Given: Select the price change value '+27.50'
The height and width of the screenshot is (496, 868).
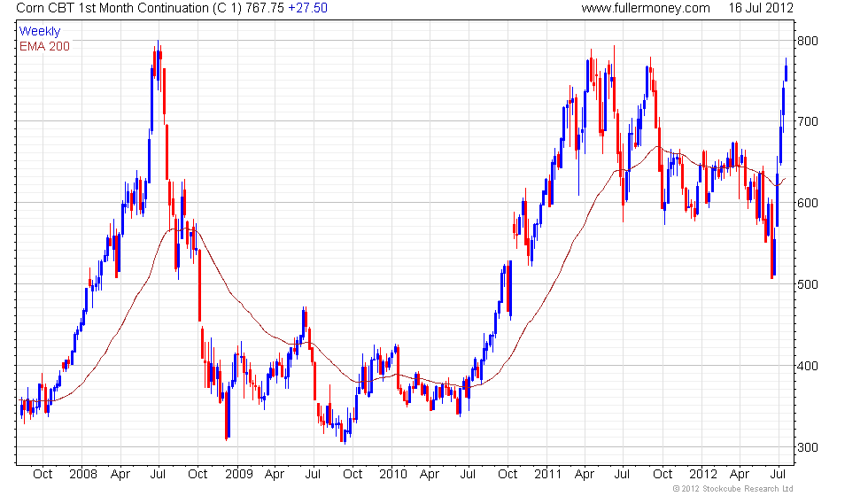Looking at the screenshot, I should [308, 8].
